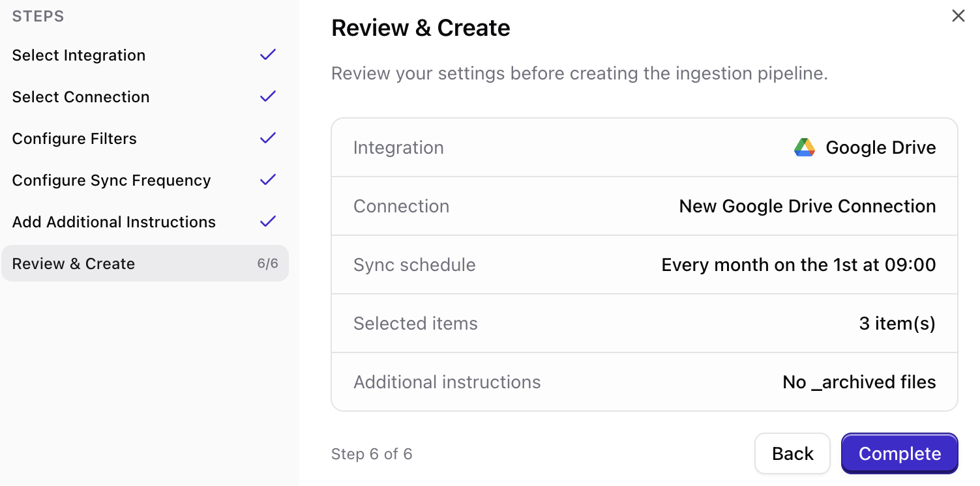Click the checkmark beside Select Integration
980x486 pixels.
[267, 55]
